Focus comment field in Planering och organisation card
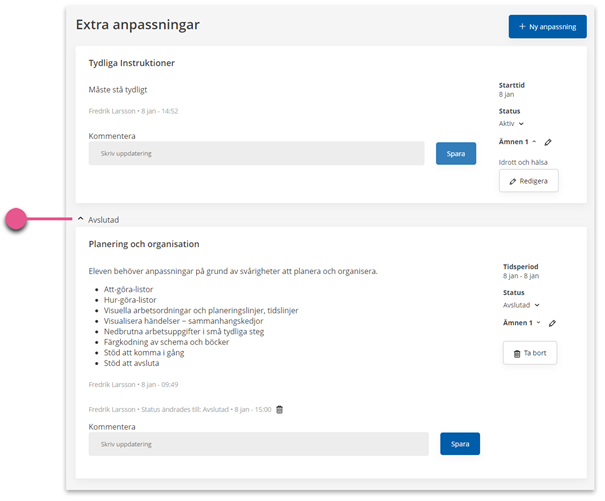Image resolution: width=605 pixels, height=501 pixels. (259, 444)
